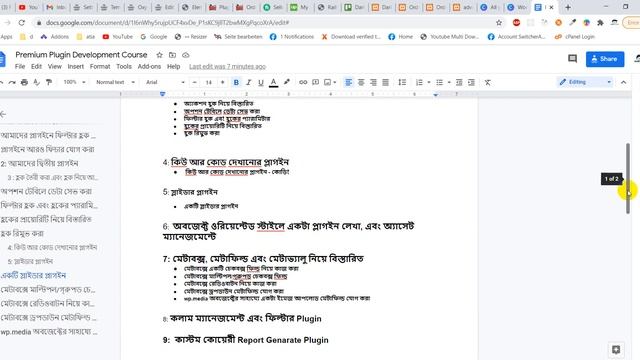
Task: Open line spacing options
Action: 402,82
